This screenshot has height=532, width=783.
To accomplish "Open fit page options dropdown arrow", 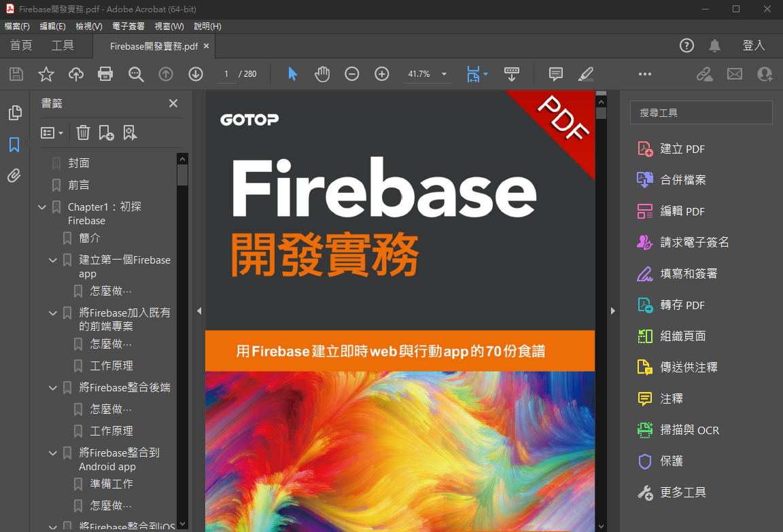I will 485,74.
